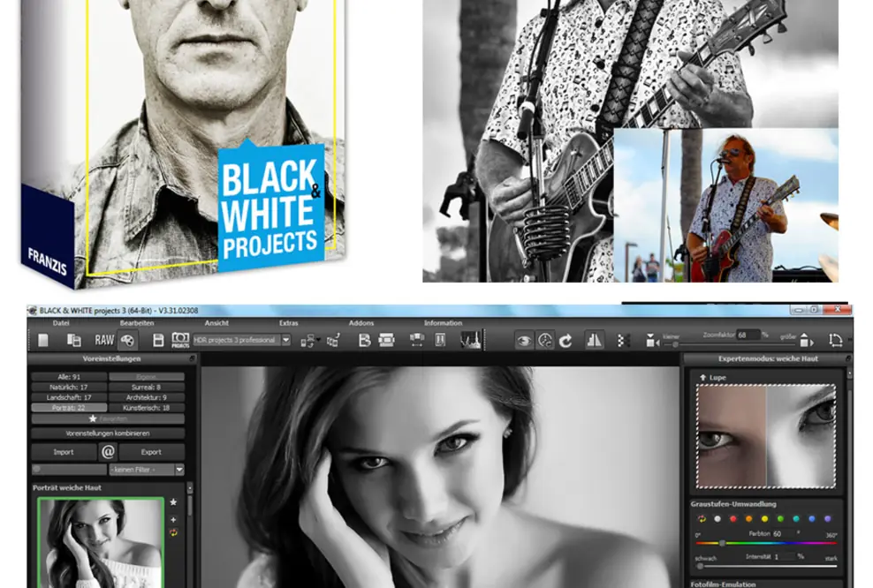This screenshot has width=873, height=588.
Task: Click the B-shaped icon in toolbar
Action: (x=364, y=340)
